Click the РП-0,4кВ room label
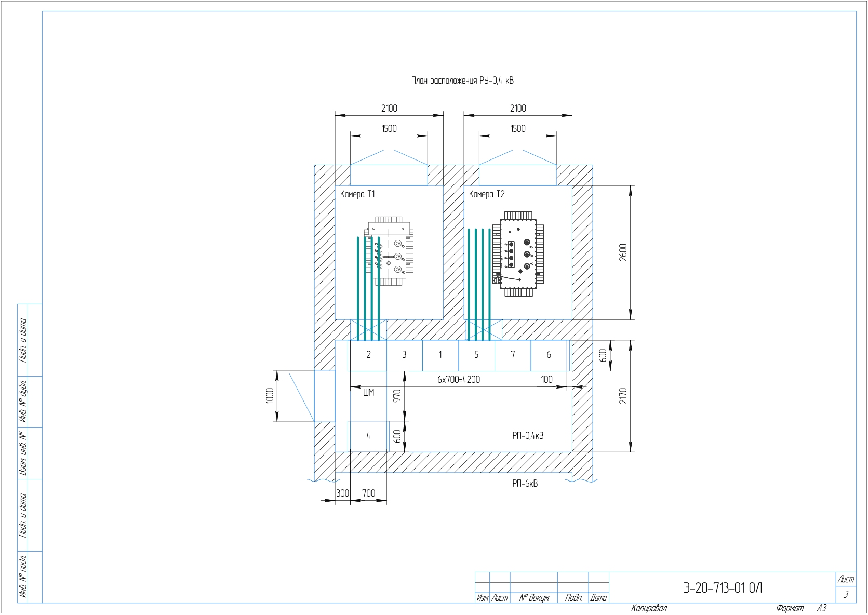Screen dimensions: 868x615 [528, 436]
